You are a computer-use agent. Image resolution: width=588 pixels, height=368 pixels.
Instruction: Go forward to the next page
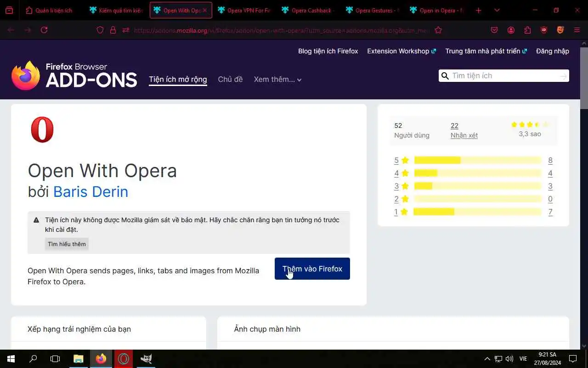[28, 30]
